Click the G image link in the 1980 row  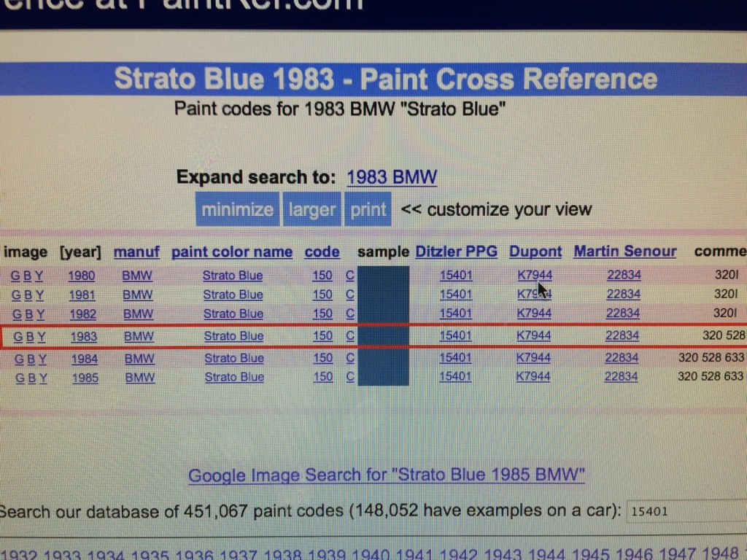coord(15,276)
